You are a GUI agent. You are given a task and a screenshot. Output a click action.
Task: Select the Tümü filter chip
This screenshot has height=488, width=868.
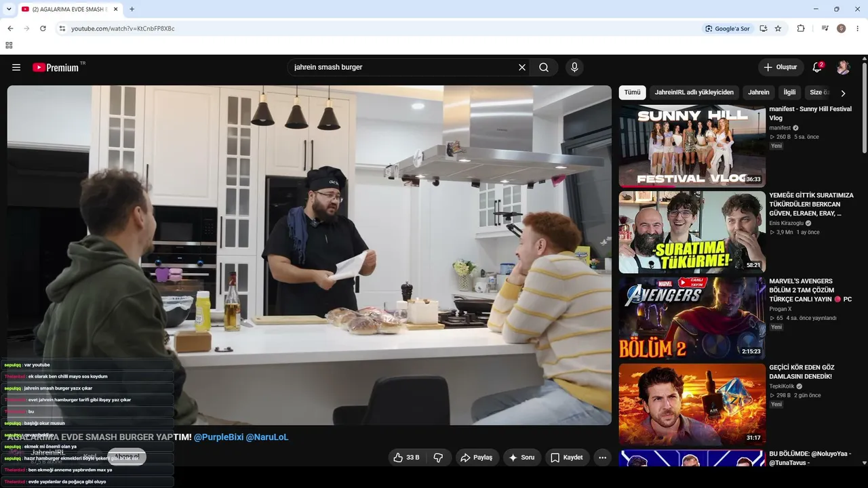[x=632, y=92]
